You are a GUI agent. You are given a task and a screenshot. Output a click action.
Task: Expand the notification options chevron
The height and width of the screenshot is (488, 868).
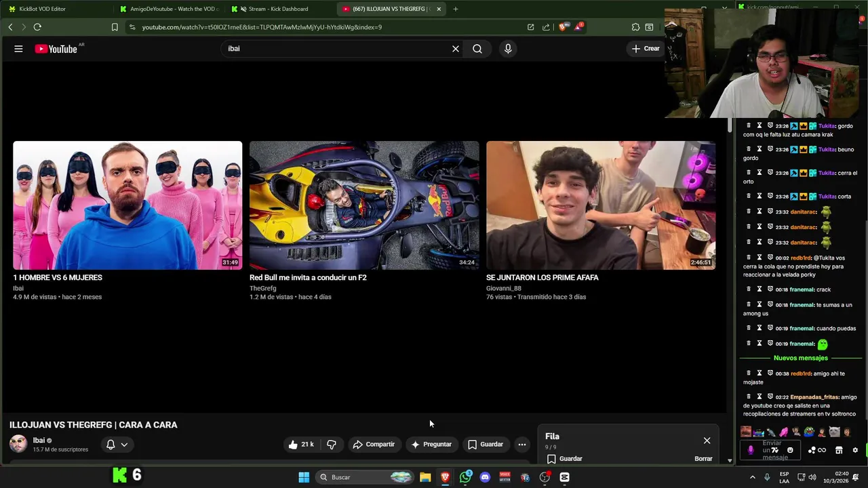[124, 445]
